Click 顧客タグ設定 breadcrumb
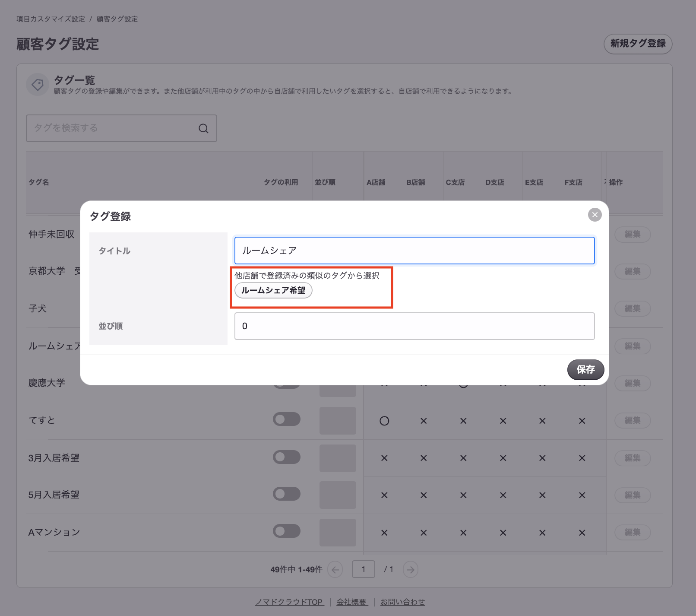The image size is (696, 616). 117,19
